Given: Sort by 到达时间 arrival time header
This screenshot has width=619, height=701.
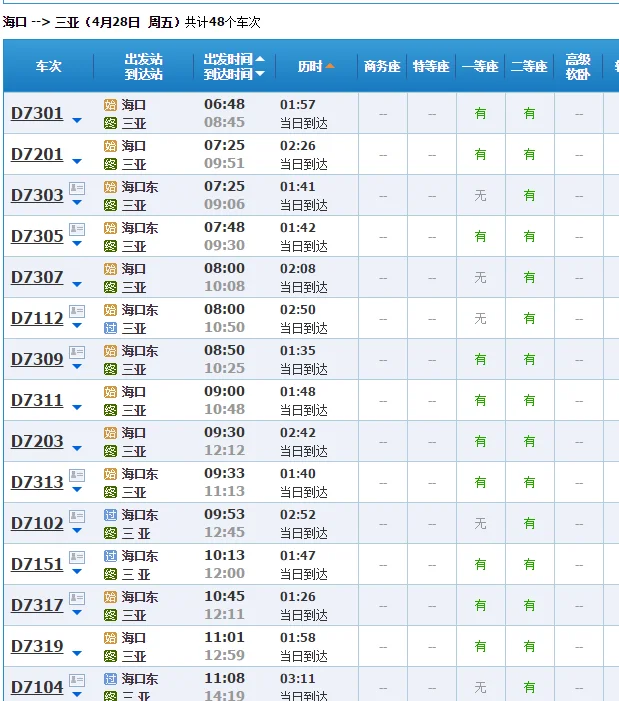Looking at the screenshot, I should pos(234,74).
